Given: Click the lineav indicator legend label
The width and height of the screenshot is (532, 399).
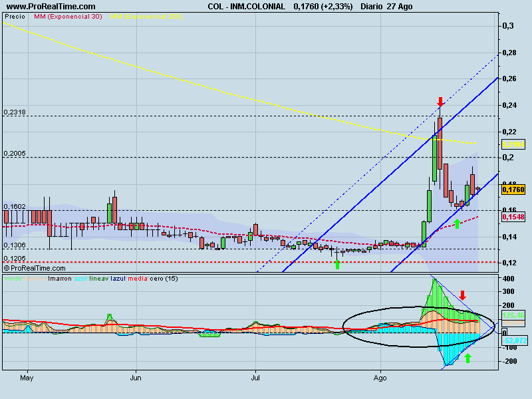Looking at the screenshot, I should tap(99, 279).
